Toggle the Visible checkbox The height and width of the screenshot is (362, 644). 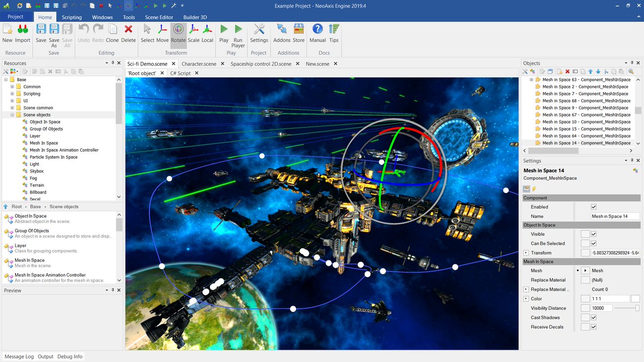[594, 234]
